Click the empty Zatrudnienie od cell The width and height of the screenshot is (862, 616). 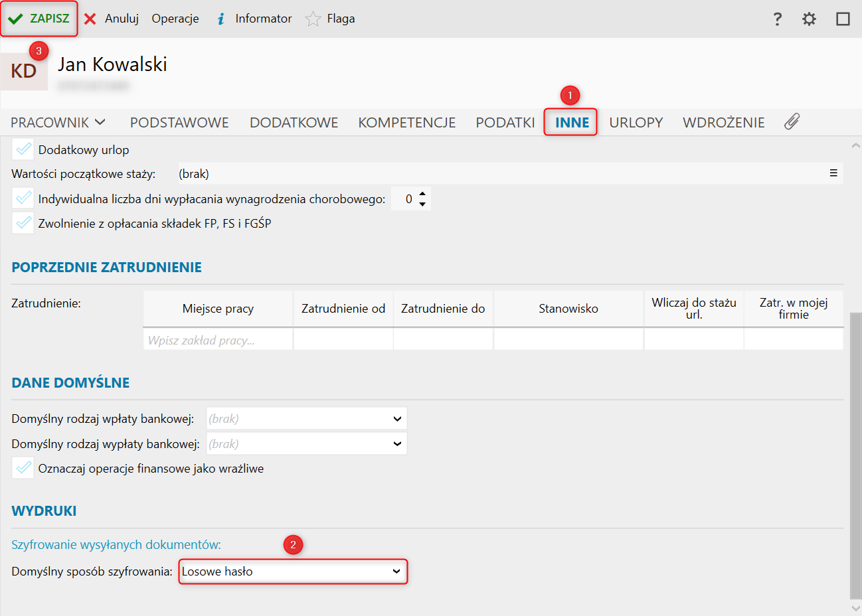point(343,340)
